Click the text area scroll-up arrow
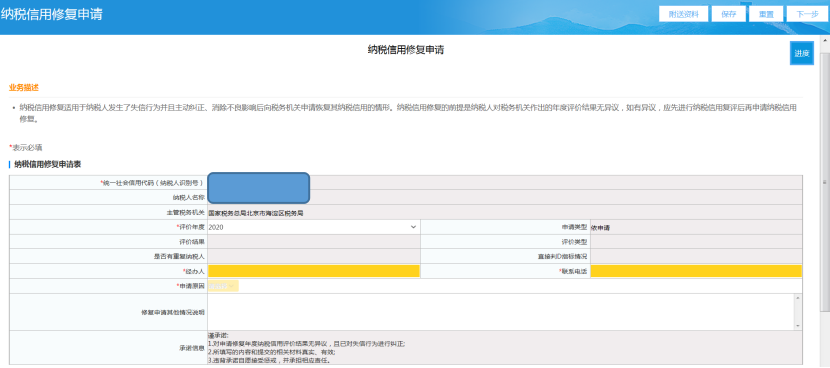Viewport: 830px width, 368px height. point(798,298)
